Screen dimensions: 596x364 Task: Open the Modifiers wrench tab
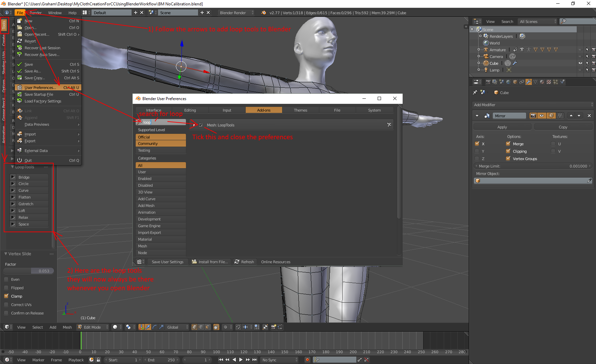click(x=529, y=82)
